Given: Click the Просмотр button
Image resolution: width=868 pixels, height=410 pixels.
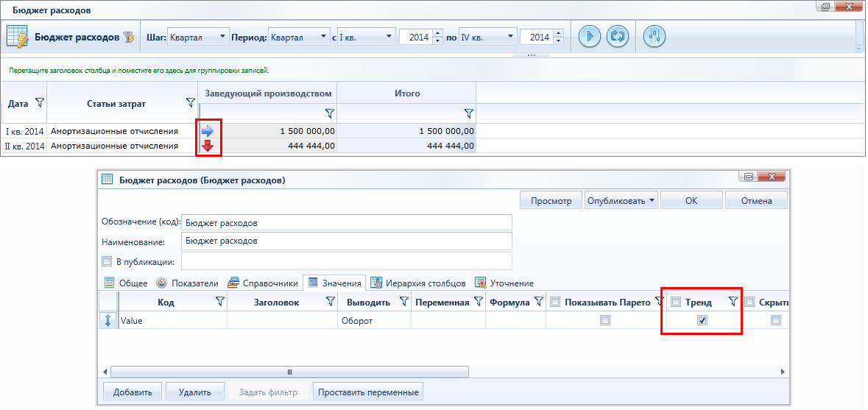Looking at the screenshot, I should [x=551, y=200].
